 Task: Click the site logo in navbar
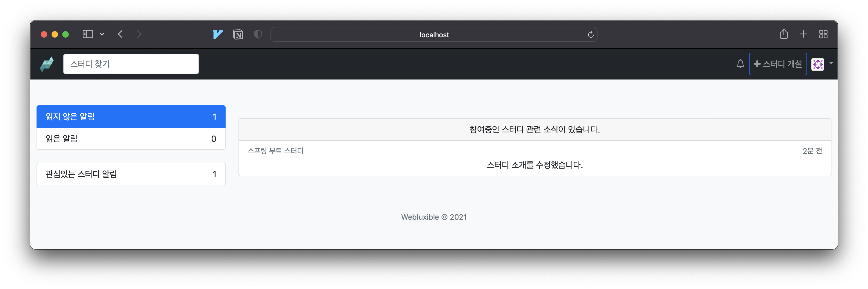tap(47, 64)
